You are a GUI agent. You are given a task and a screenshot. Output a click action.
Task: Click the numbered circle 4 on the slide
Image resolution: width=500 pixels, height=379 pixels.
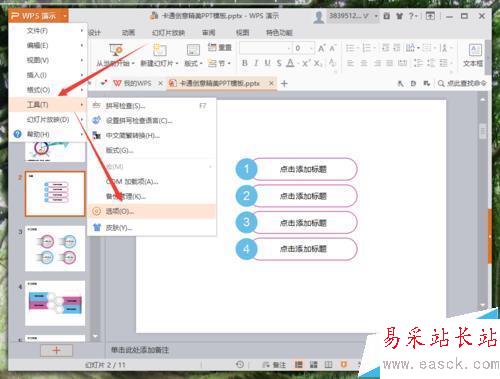(x=246, y=249)
